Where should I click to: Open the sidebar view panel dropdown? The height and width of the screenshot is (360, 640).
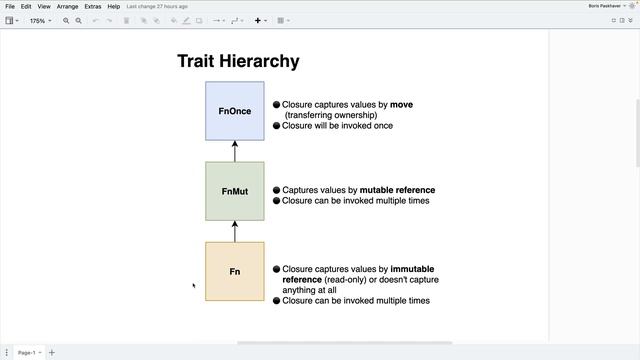coord(11,20)
